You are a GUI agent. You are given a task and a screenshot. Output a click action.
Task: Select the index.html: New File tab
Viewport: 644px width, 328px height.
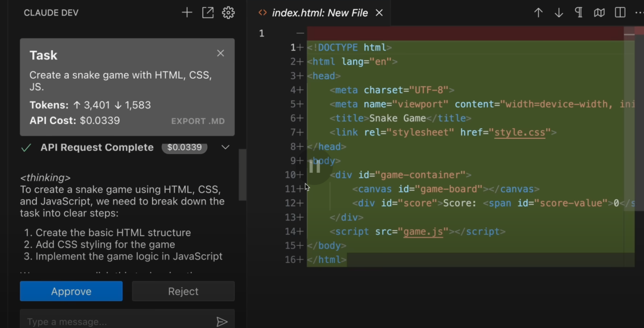[320, 13]
